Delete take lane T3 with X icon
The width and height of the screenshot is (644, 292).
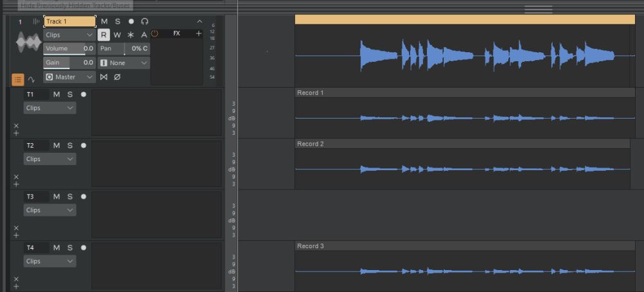16,228
